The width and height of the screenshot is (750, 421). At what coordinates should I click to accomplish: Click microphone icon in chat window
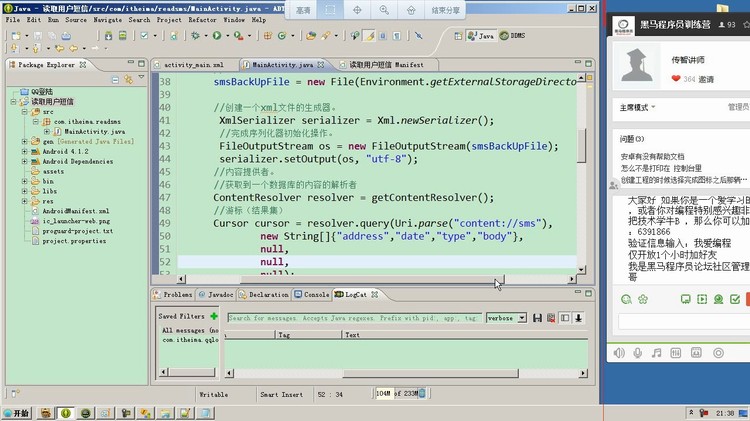638,353
